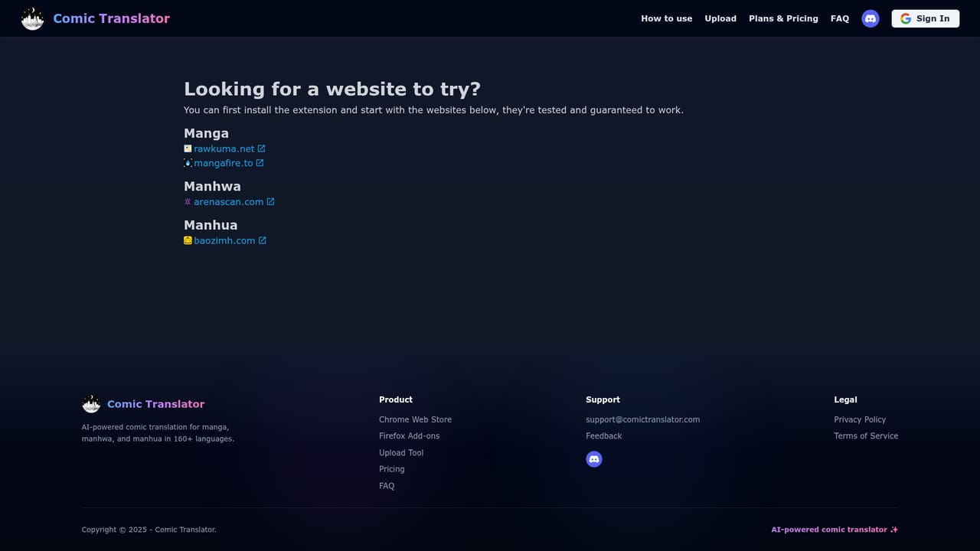Click the external-link icon beside mangafire.to
The width and height of the screenshot is (980, 551).
click(260, 163)
